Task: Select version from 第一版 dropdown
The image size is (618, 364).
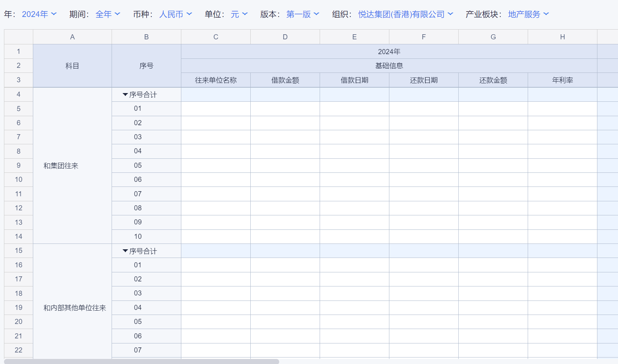Action: [x=303, y=14]
